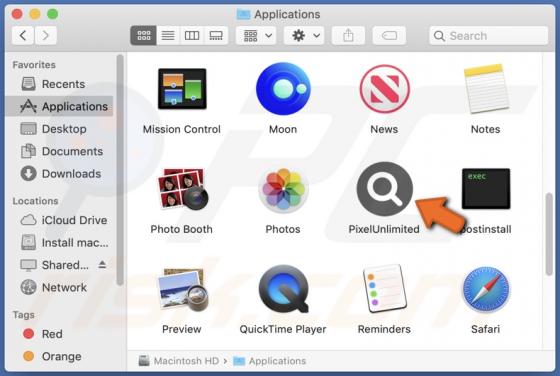This screenshot has height=376, width=560.
Task: Go back with the left arrow button
Action: [23, 35]
